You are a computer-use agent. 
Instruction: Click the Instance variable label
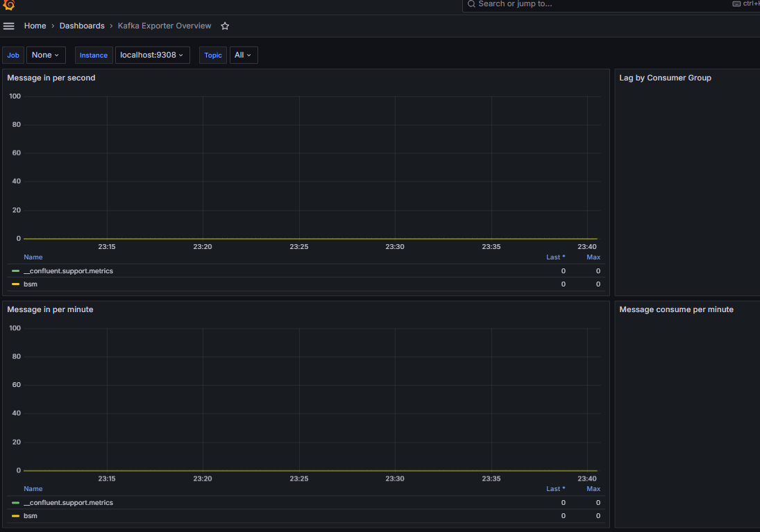pyautogui.click(x=94, y=55)
